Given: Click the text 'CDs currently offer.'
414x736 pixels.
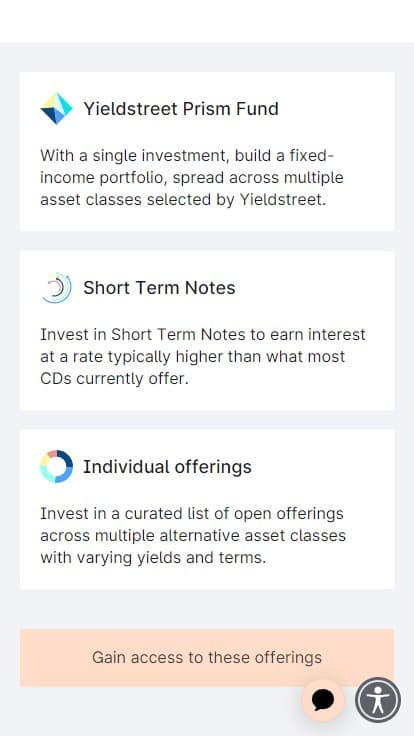Looking at the screenshot, I should (114, 379).
